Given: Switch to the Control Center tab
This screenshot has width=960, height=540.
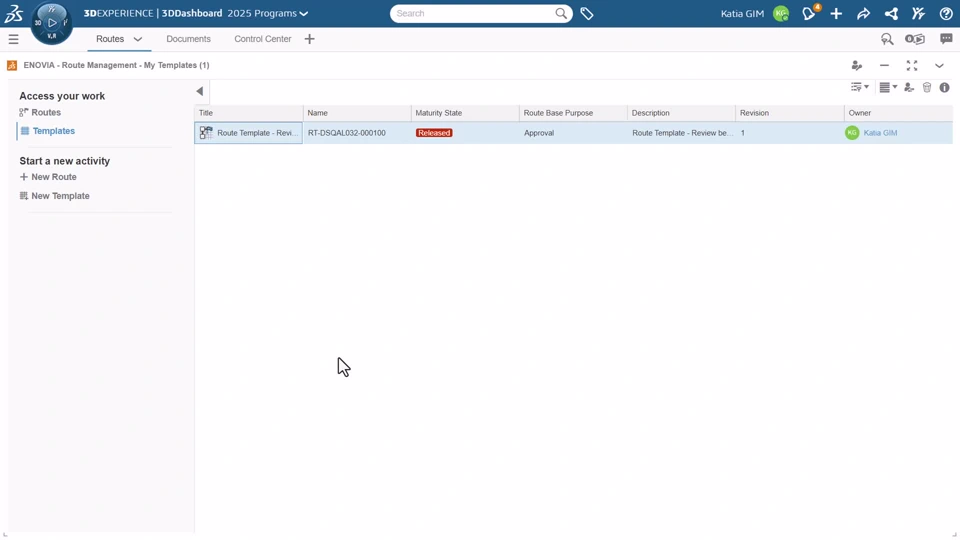Looking at the screenshot, I should [263, 39].
